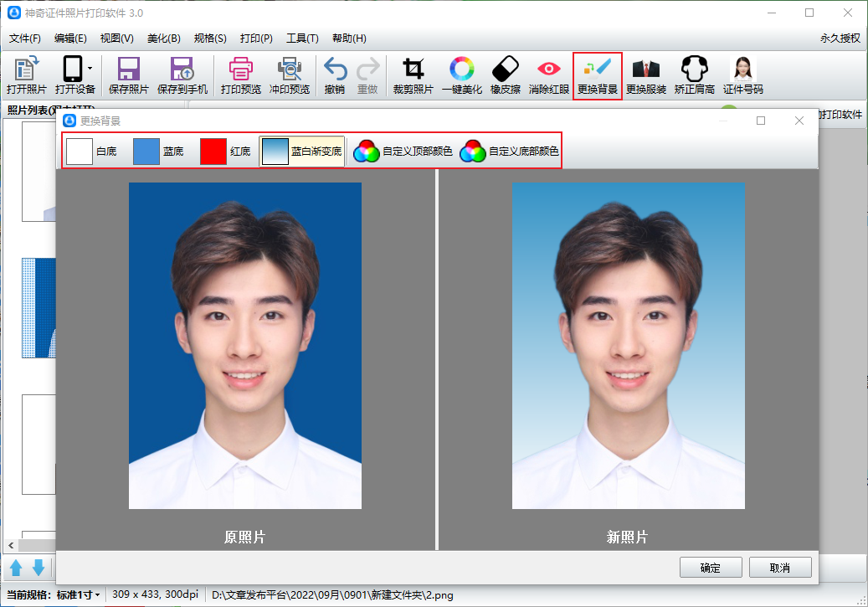Choose the 白底 white background swatch

point(80,152)
